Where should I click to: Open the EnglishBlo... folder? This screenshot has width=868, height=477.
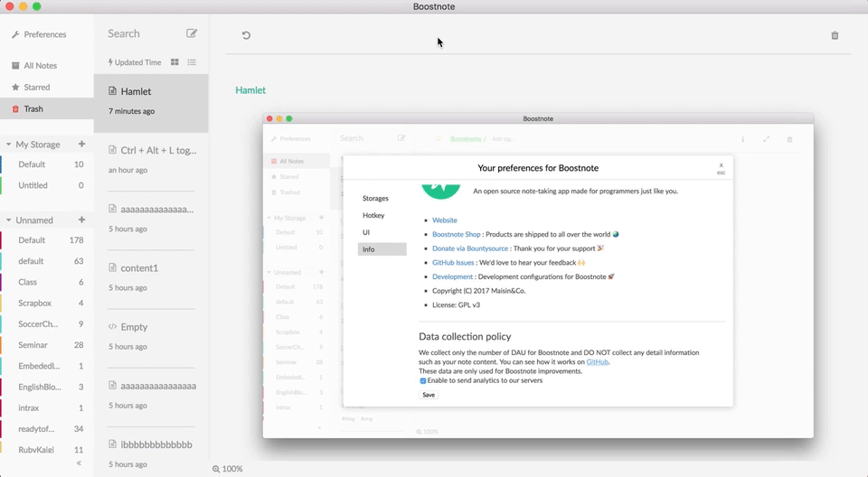click(x=46, y=388)
